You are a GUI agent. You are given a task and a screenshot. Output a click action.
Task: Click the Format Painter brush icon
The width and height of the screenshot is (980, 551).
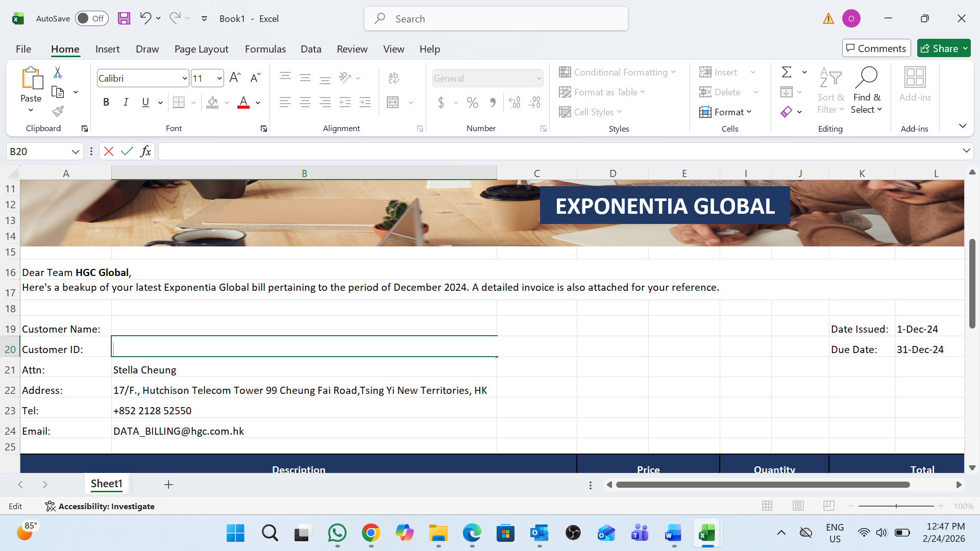(58, 111)
